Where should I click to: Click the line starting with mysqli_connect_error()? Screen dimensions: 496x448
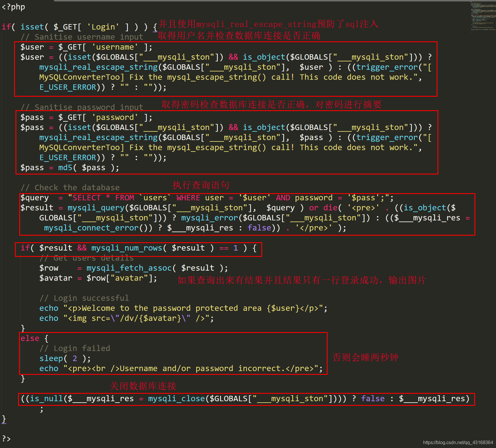point(195,228)
